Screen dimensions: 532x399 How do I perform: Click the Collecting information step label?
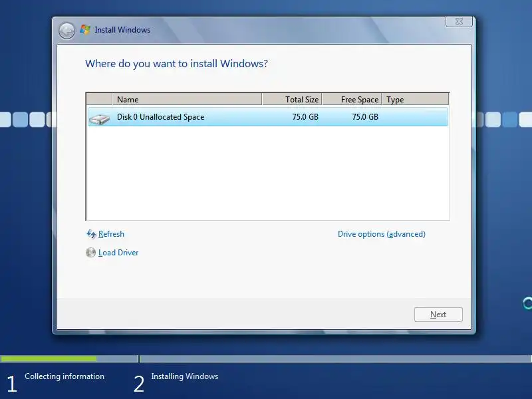[x=65, y=376]
